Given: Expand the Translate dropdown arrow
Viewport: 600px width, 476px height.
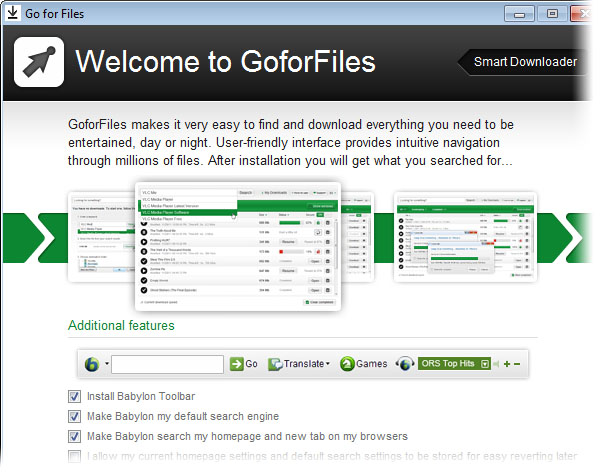Looking at the screenshot, I should [328, 364].
